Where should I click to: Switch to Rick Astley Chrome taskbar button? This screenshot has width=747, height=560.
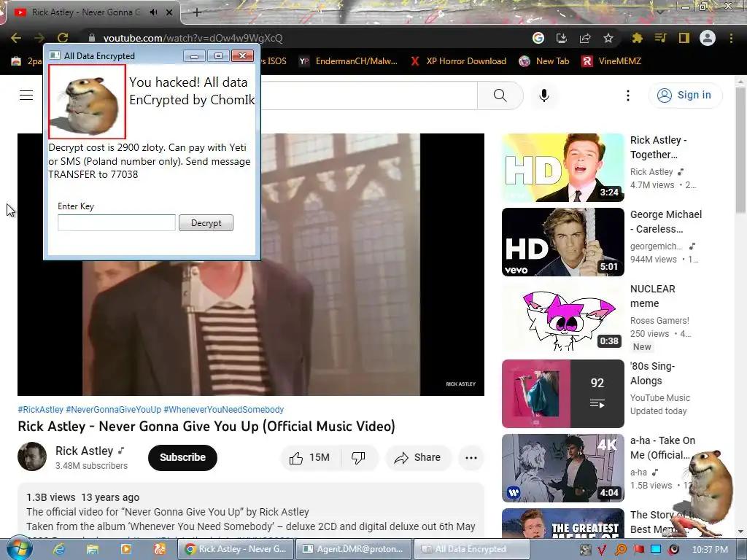pyautogui.click(x=236, y=549)
